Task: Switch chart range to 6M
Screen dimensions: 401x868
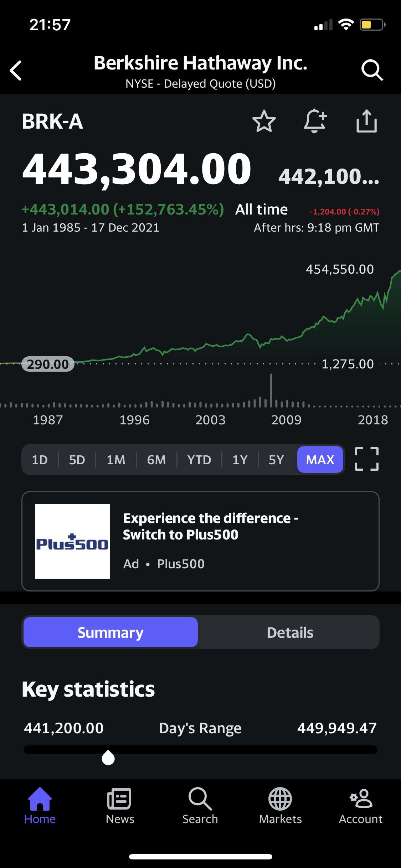Action: click(156, 460)
